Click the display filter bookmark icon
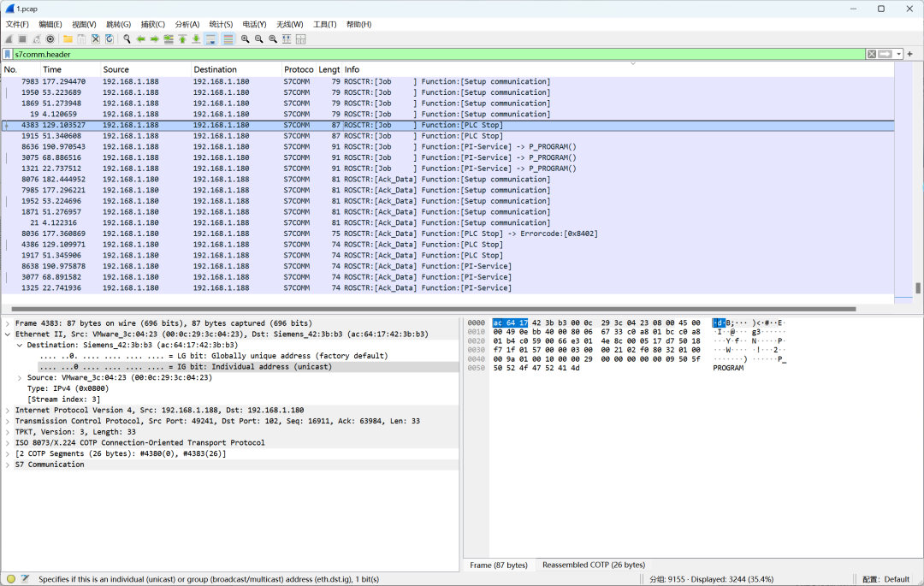The width and height of the screenshot is (924, 586). [7, 54]
